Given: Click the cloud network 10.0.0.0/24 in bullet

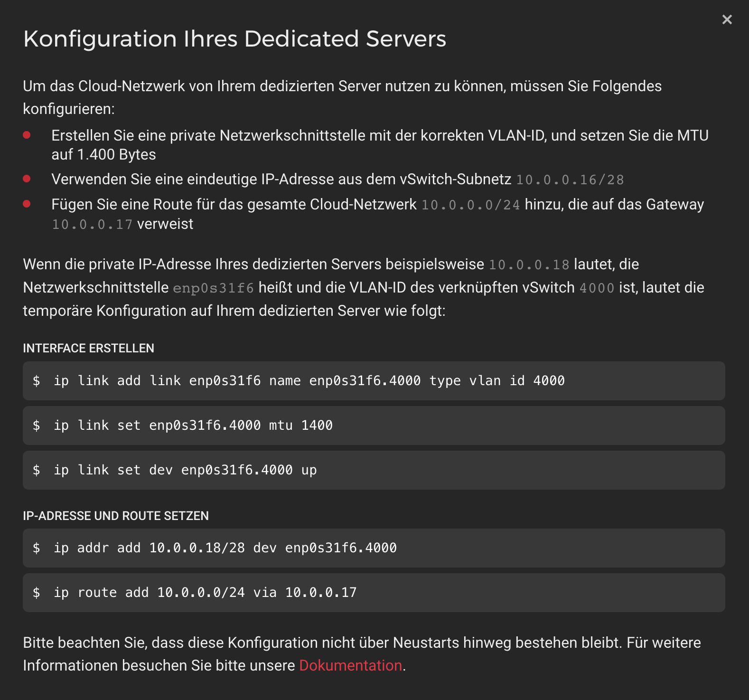Looking at the screenshot, I should click(x=470, y=205).
